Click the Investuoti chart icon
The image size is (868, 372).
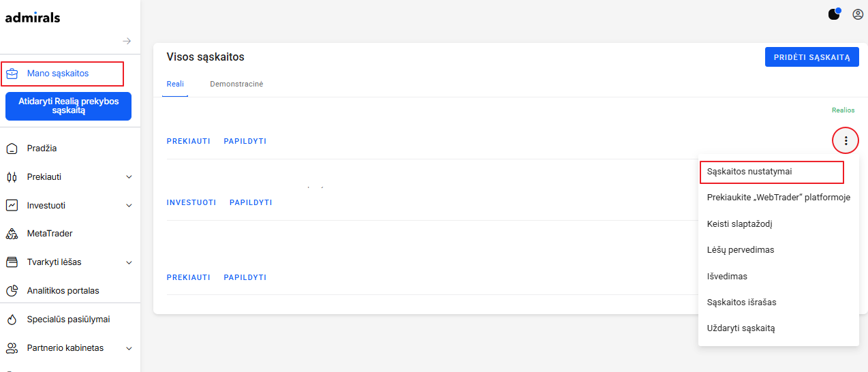tap(12, 205)
